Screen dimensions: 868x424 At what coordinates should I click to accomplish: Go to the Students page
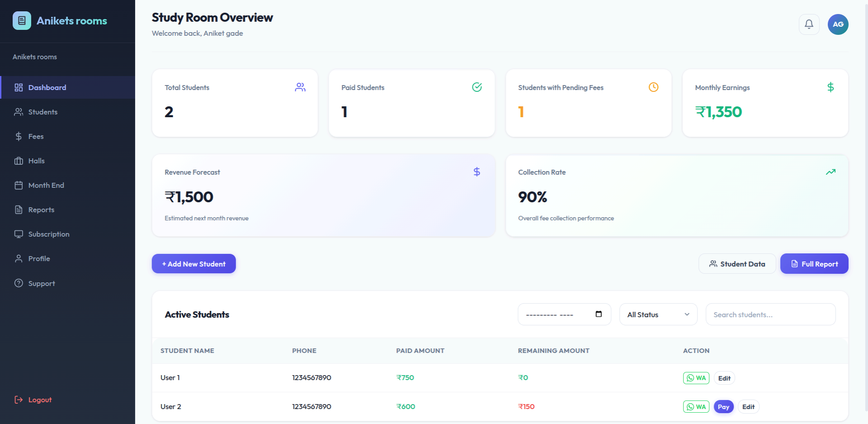(x=68, y=112)
